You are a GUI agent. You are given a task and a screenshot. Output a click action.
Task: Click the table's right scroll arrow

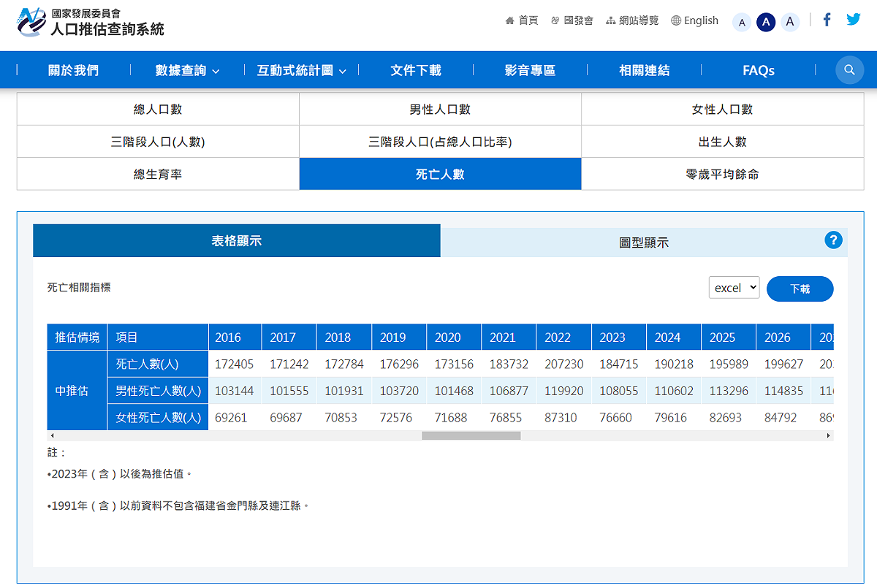coord(829,435)
